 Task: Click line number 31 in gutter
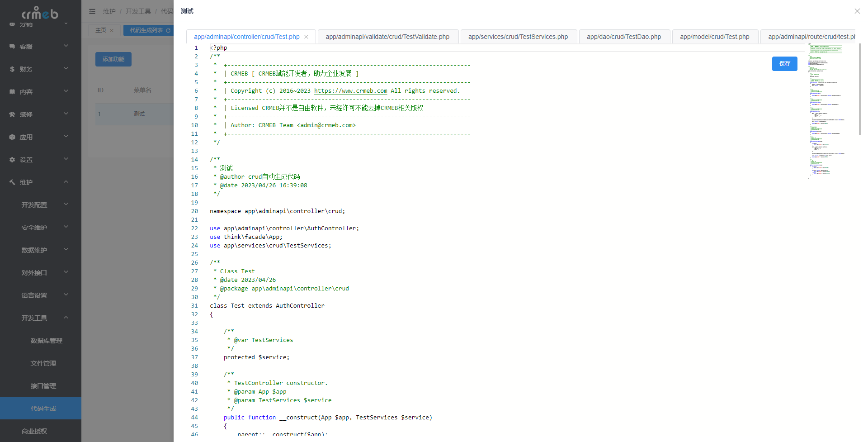194,306
